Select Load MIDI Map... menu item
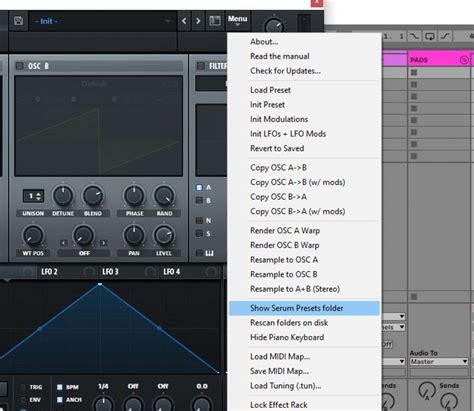This screenshot has width=474, height=411. [304, 357]
